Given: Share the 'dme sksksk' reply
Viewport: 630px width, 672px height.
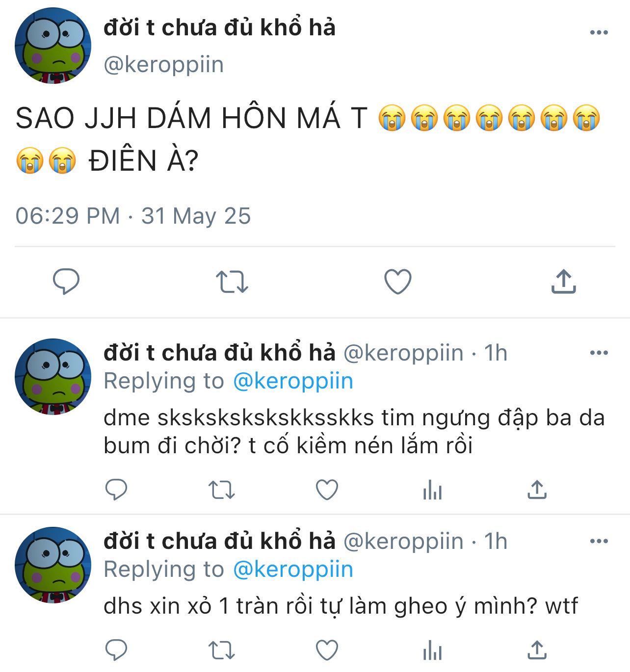Looking at the screenshot, I should tap(537, 489).
